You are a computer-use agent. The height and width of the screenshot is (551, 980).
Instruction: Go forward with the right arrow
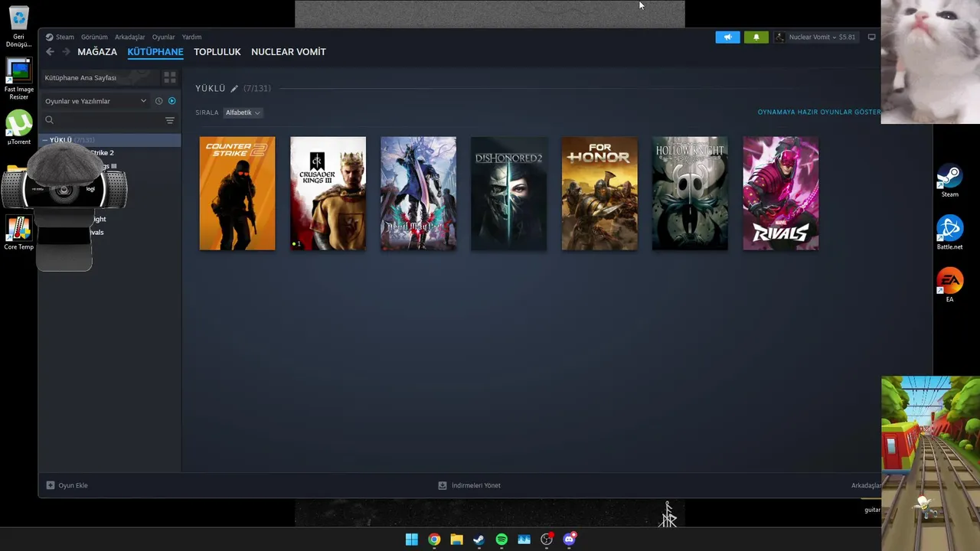click(66, 51)
